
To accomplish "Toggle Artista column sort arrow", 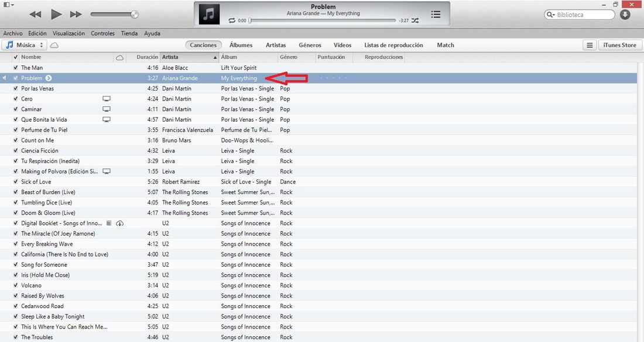I will [x=215, y=57].
